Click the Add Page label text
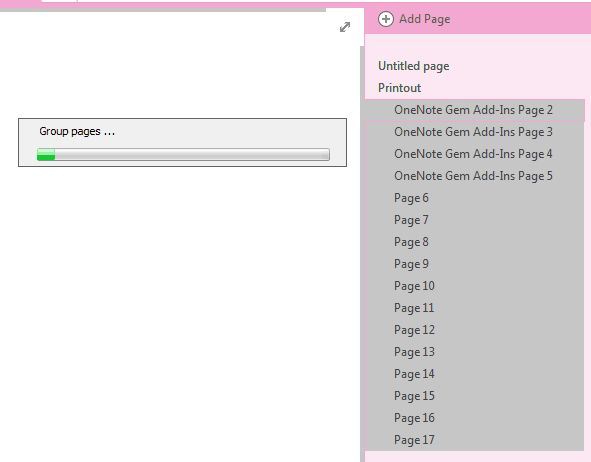The height and width of the screenshot is (462, 591). tap(425, 19)
